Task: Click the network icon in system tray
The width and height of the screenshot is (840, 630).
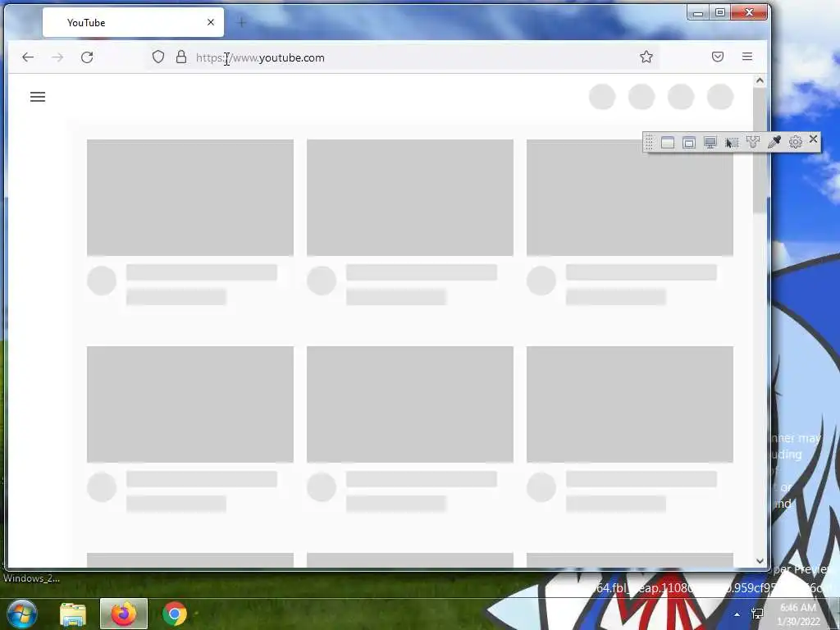Action: click(x=757, y=614)
